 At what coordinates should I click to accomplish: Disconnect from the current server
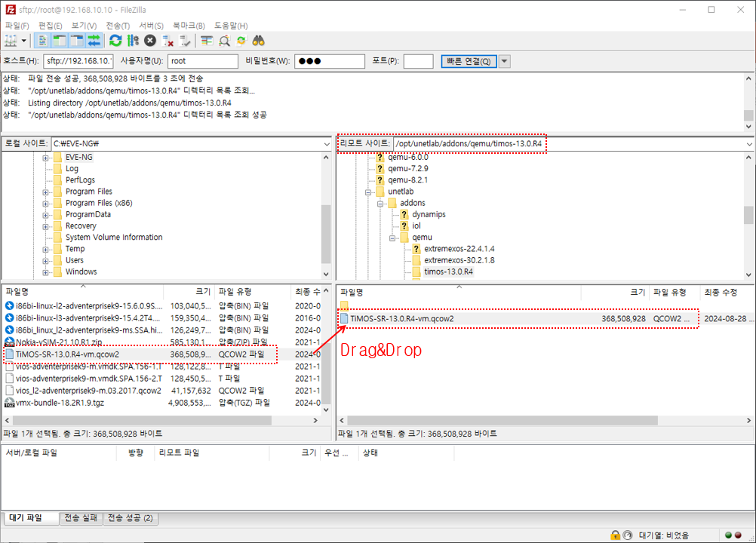pyautogui.click(x=167, y=41)
